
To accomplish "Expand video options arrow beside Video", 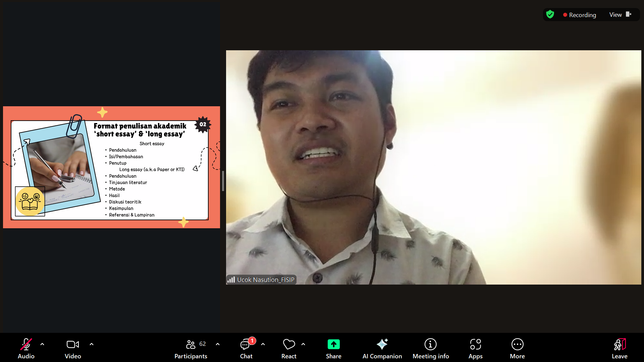I will coord(92,344).
